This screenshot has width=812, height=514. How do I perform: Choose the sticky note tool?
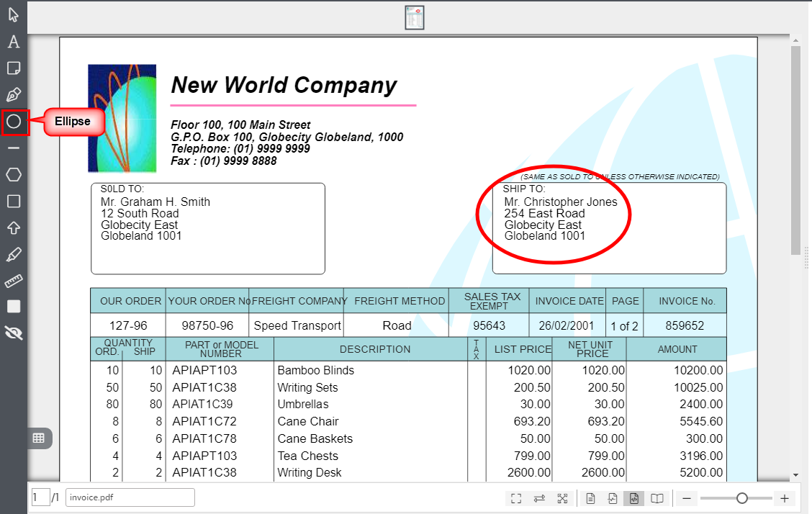tap(14, 68)
